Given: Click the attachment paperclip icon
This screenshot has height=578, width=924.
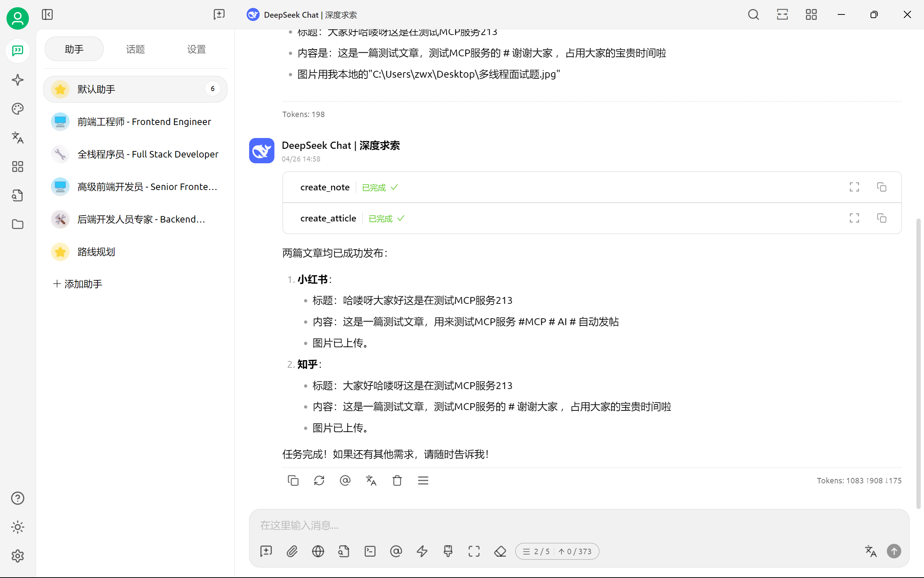Looking at the screenshot, I should [292, 551].
